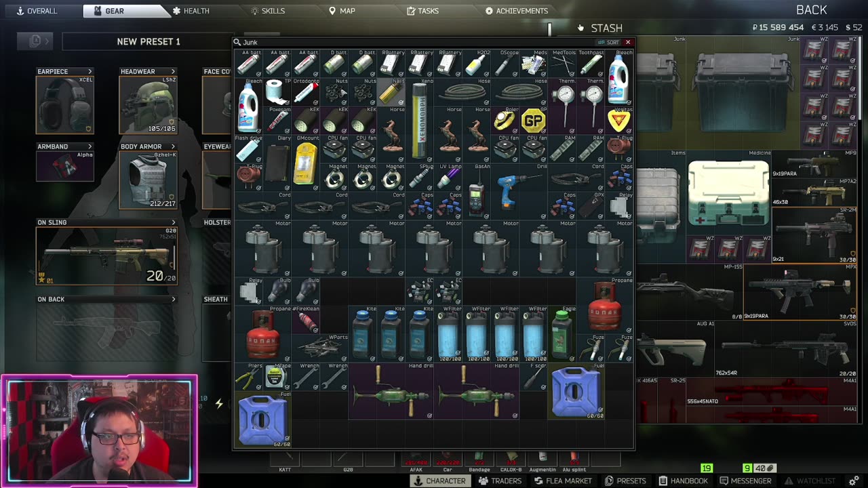This screenshot has width=868, height=488.
Task: Click the Meds pile item
Action: click(534, 64)
